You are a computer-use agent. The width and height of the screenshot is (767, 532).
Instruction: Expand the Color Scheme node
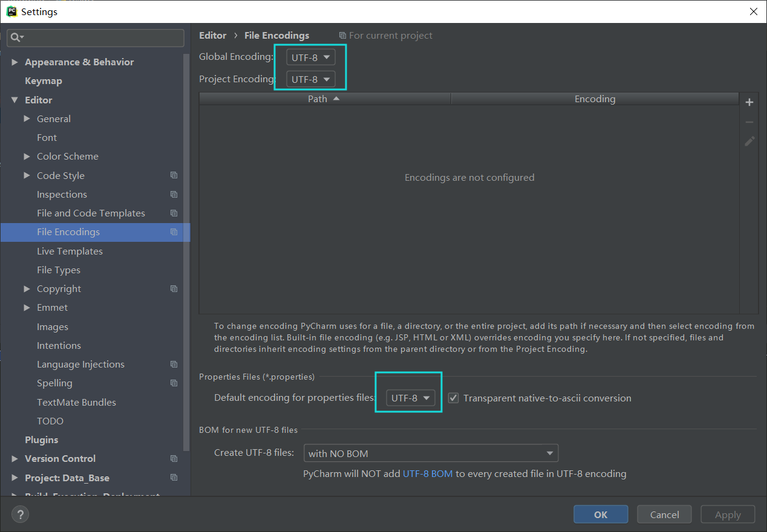click(27, 156)
